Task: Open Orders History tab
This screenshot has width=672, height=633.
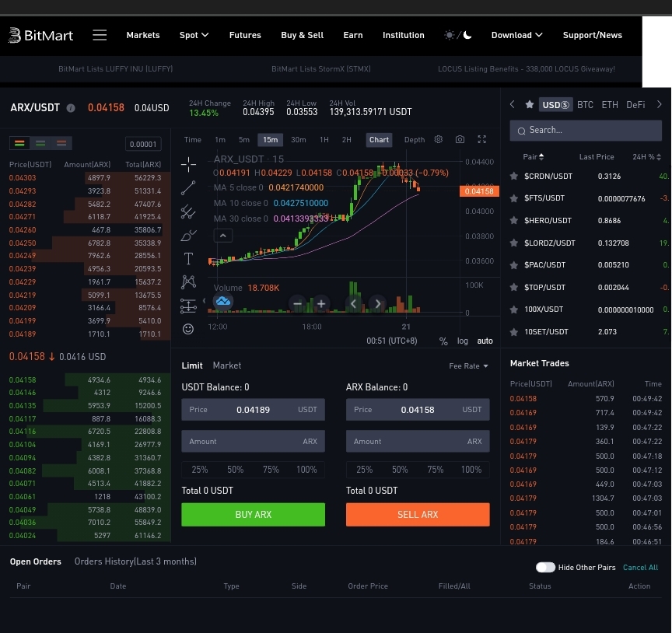Action: click(135, 561)
